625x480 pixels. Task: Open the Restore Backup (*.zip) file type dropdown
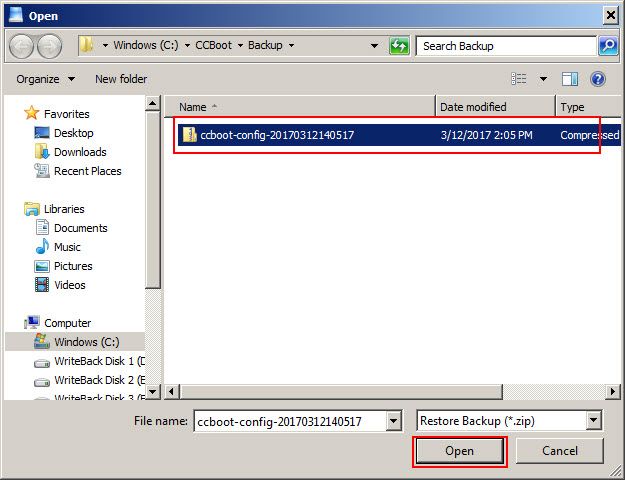coord(594,420)
